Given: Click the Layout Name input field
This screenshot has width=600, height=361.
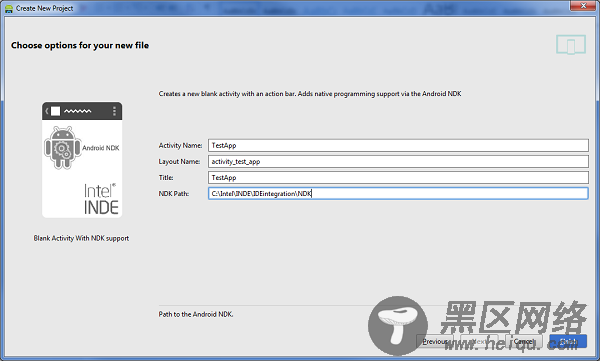Looking at the screenshot, I should (x=398, y=162).
